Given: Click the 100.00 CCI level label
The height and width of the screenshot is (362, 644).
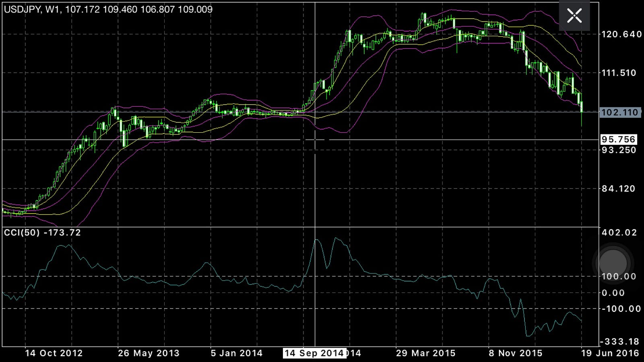Looking at the screenshot, I should 619,276.
